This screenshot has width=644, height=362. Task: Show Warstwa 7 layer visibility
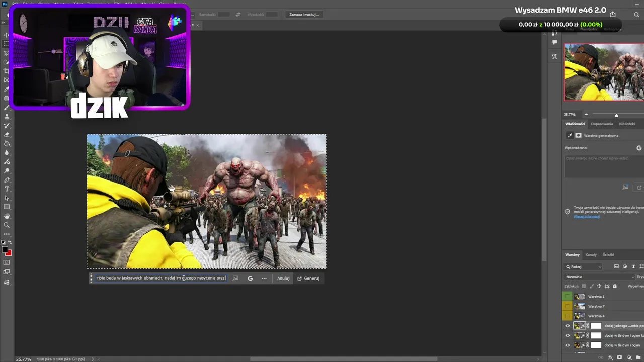(x=568, y=306)
